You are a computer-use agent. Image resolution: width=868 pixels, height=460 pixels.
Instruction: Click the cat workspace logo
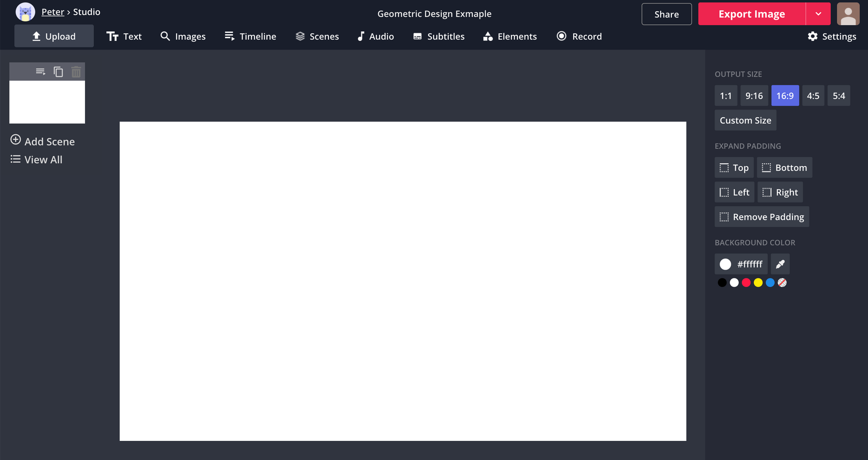pos(25,12)
